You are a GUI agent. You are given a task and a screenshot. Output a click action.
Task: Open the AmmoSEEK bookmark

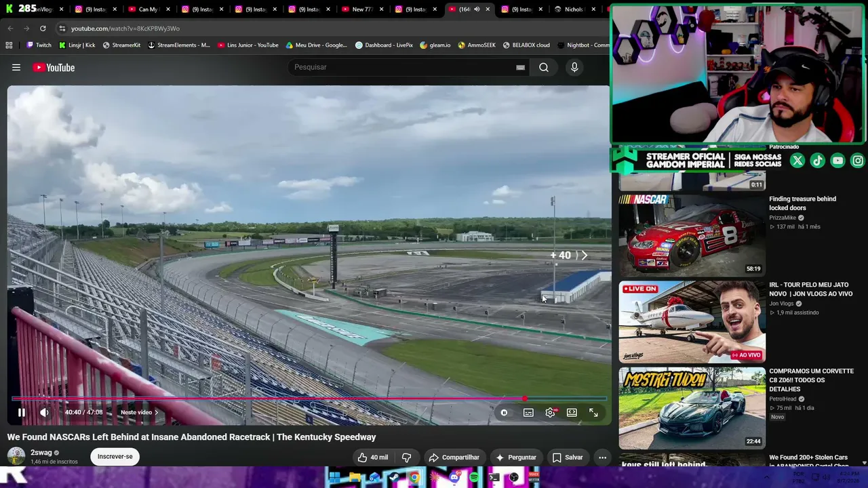coord(477,45)
